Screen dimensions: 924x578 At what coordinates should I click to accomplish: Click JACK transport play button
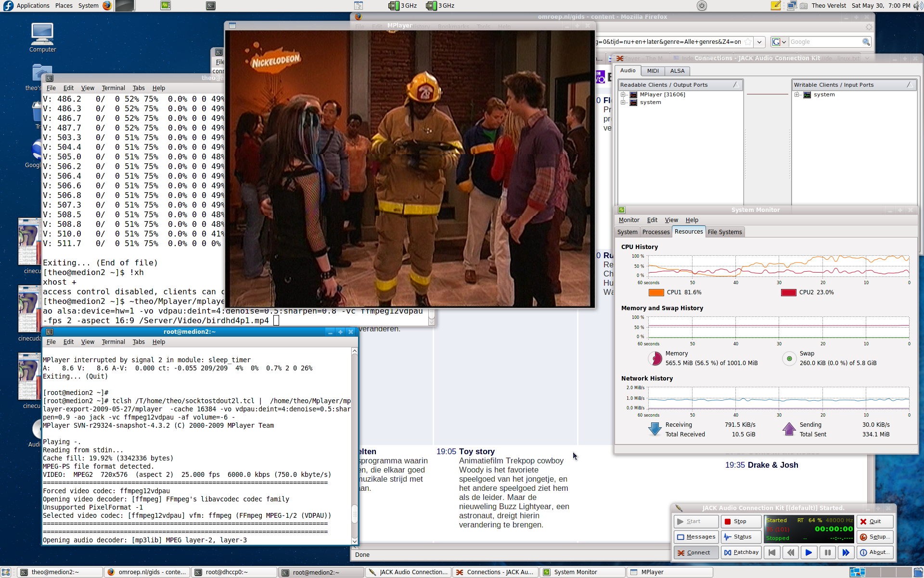click(808, 552)
